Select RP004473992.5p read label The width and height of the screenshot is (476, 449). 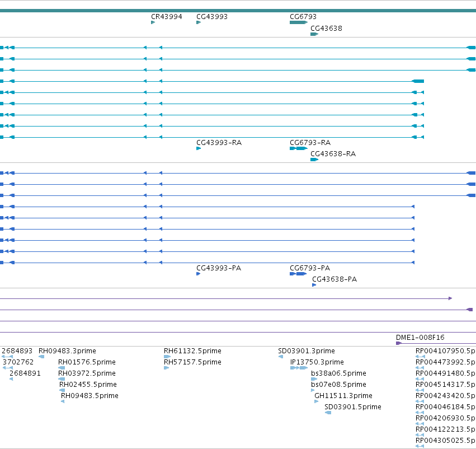(445, 362)
